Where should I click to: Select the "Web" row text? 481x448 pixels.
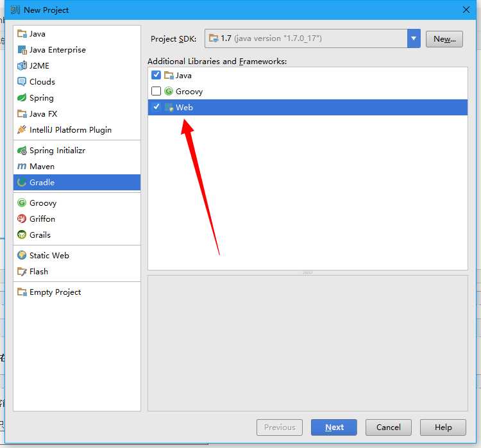[184, 107]
